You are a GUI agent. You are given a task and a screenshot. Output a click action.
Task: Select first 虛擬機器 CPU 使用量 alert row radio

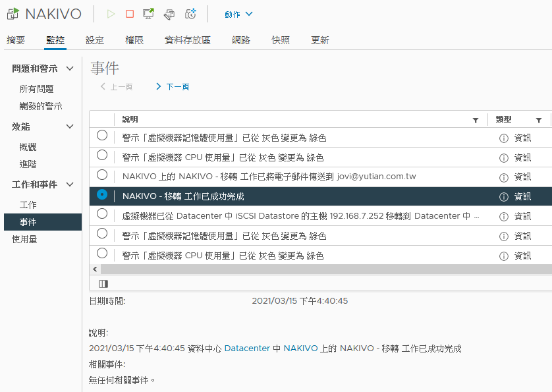102,155
